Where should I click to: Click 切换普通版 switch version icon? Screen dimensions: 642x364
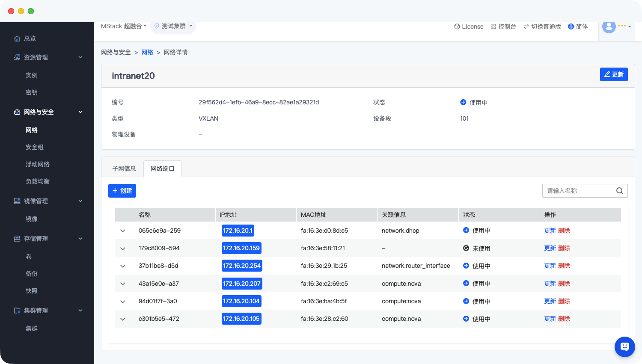pyautogui.click(x=526, y=27)
